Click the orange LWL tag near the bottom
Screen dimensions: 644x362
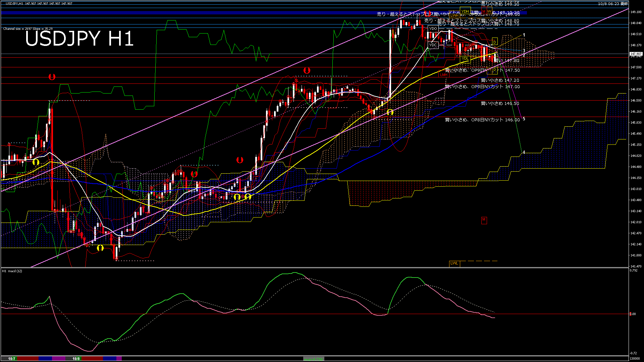click(x=454, y=263)
